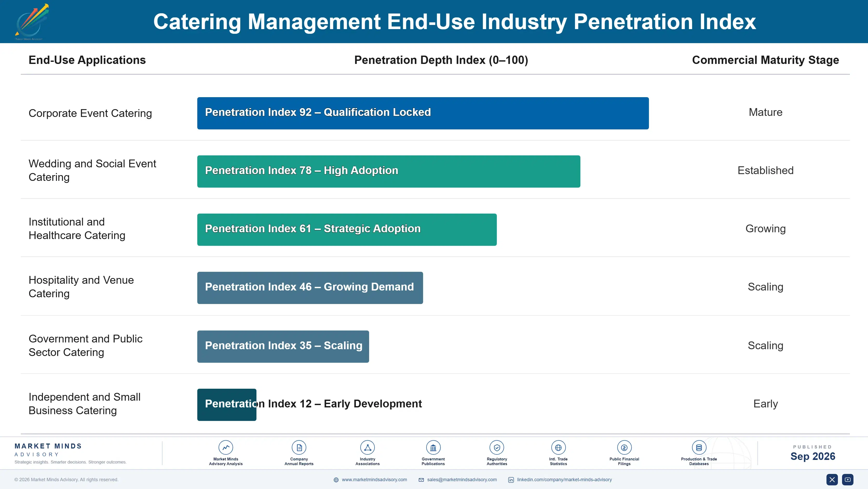Select the Penetration Index 78 High Adoption bar
This screenshot has width=868, height=489.
(389, 171)
